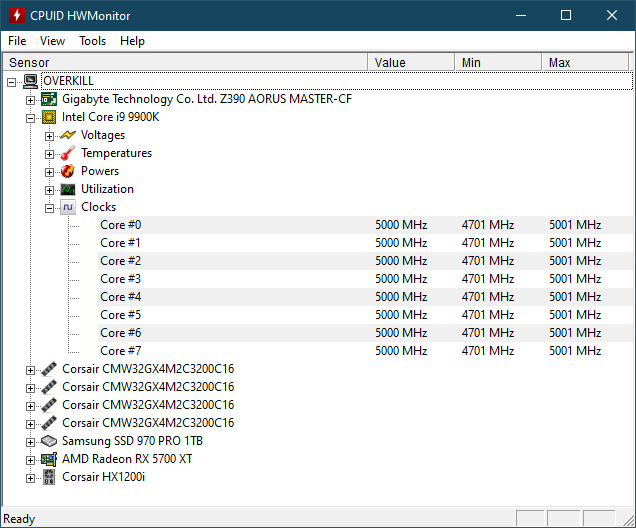Expand the Gigabyte Z390 AORUS MASTER-CF node
This screenshot has width=636, height=528.
(x=30, y=100)
